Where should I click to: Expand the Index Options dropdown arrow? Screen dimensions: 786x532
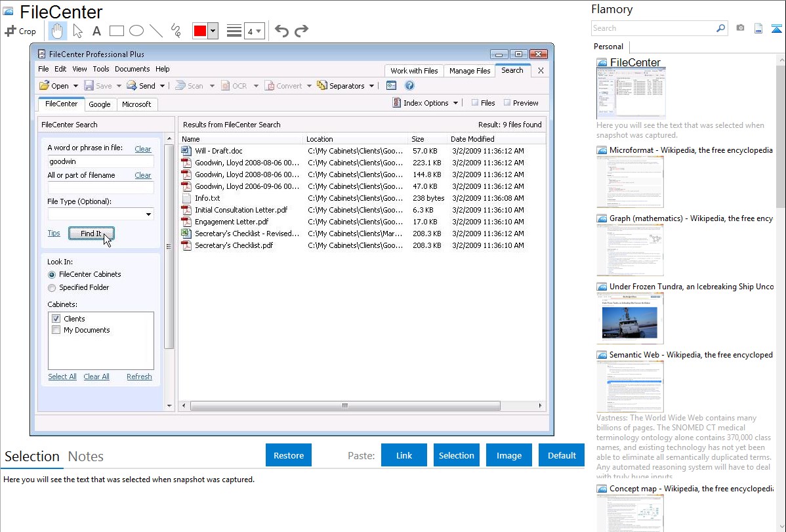tap(456, 103)
